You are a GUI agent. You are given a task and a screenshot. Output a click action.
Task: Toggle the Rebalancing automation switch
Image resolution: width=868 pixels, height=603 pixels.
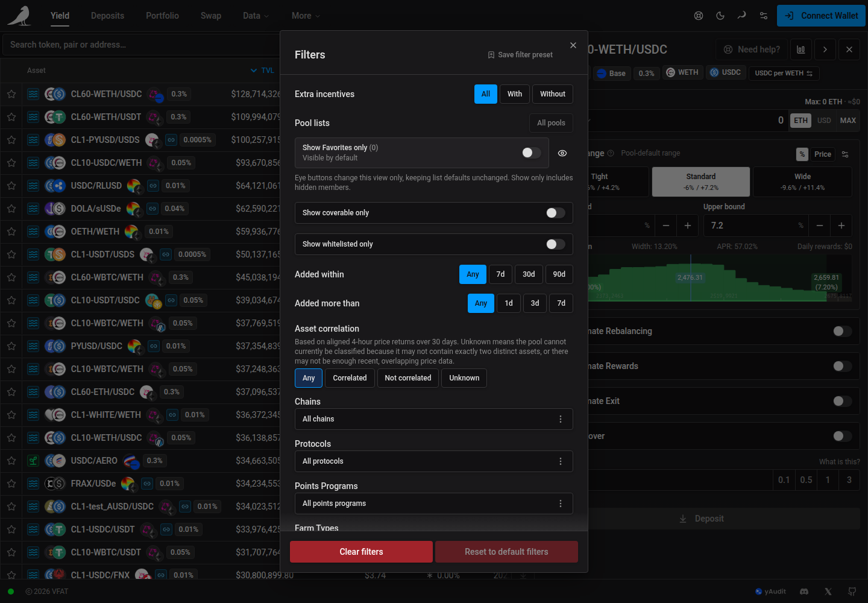842,331
